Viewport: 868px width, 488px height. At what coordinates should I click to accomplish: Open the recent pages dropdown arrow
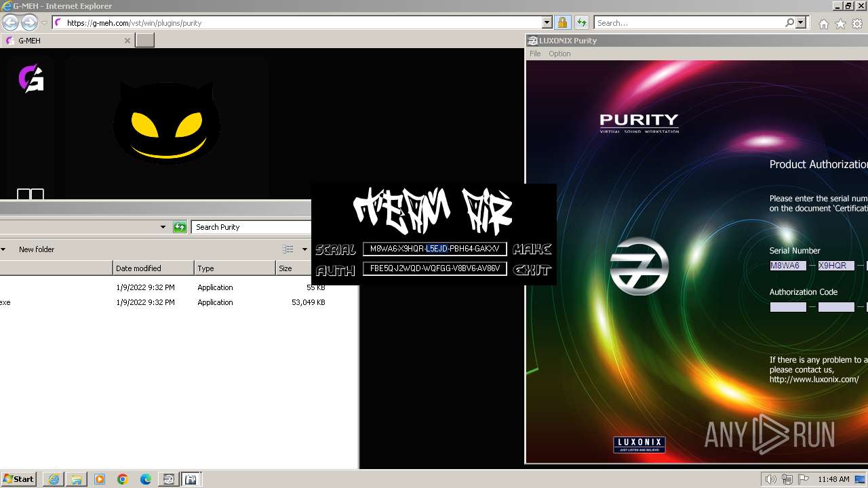(x=44, y=22)
